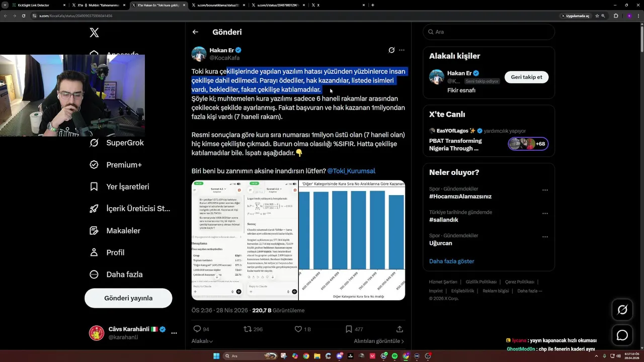Open #HocamıziAlamazsınız trending topic
This screenshot has height=362, width=644.
coord(460,197)
